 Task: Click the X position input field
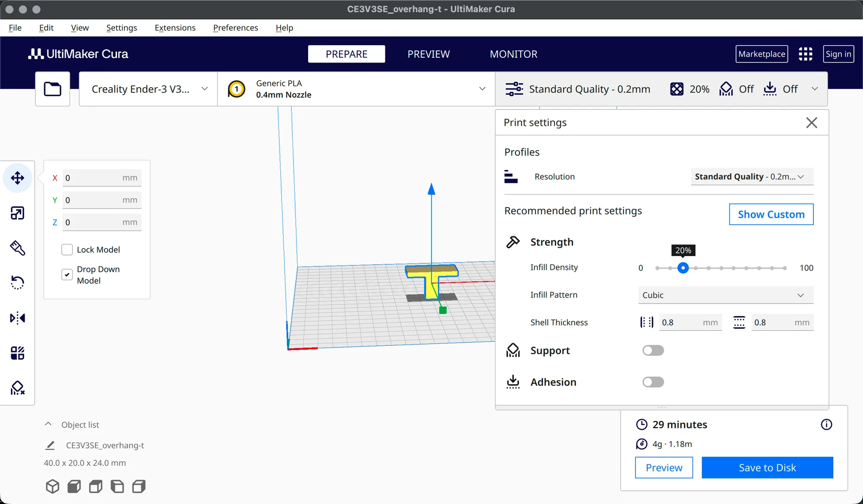pyautogui.click(x=102, y=178)
